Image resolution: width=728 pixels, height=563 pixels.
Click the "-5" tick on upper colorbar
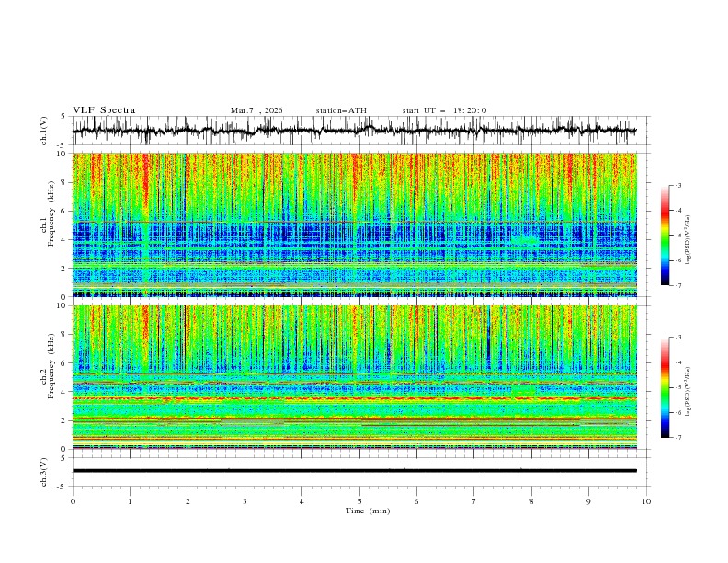677,236
